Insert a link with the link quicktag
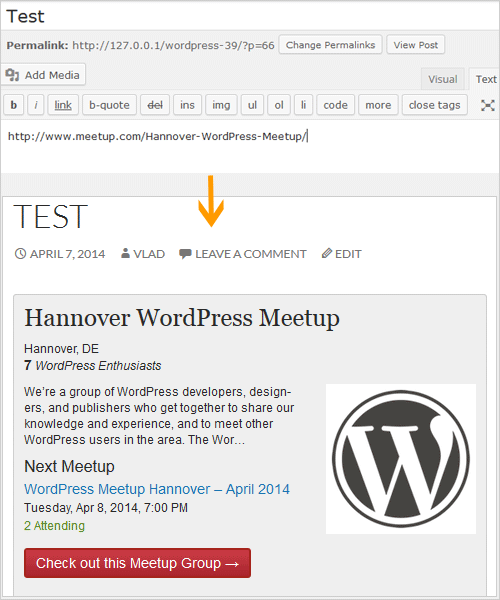The height and width of the screenshot is (600, 500). coord(63,105)
